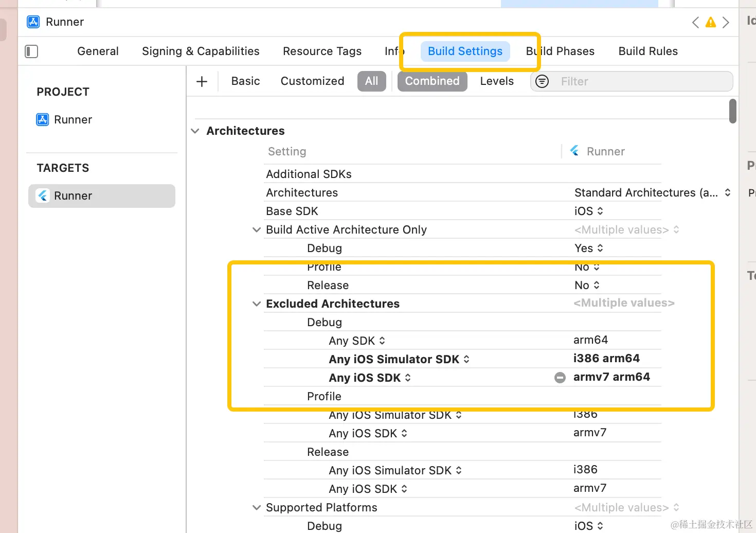This screenshot has height=533, width=756.
Task: Open the Supported Platforms Debug iOS popup
Action: (589, 526)
